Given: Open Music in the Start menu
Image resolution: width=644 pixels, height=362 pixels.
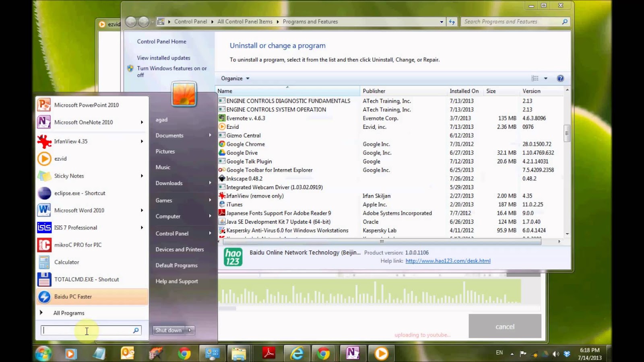Looking at the screenshot, I should (183, 167).
